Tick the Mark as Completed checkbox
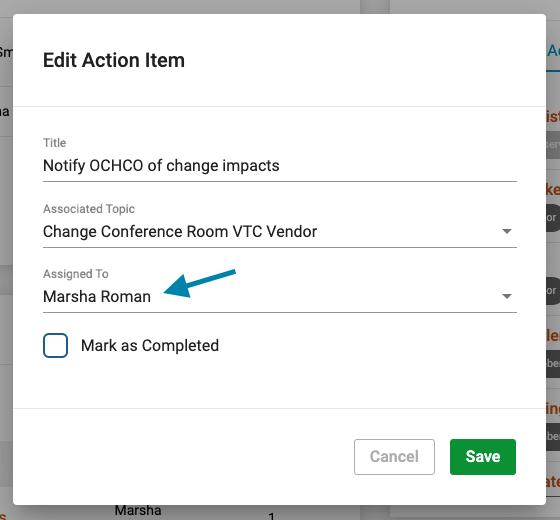Viewport: 560px width, 520px height. [55, 345]
